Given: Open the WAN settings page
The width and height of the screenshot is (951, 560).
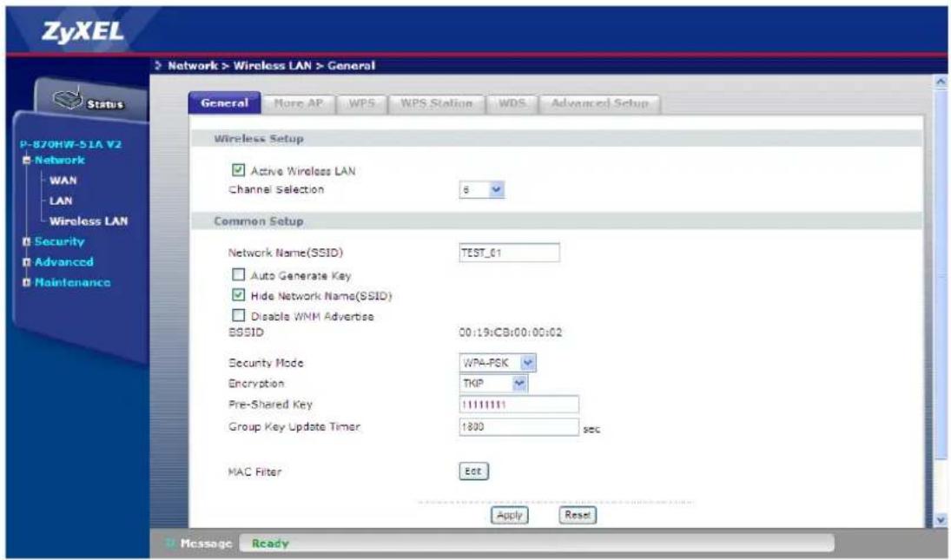Looking at the screenshot, I should [63, 180].
